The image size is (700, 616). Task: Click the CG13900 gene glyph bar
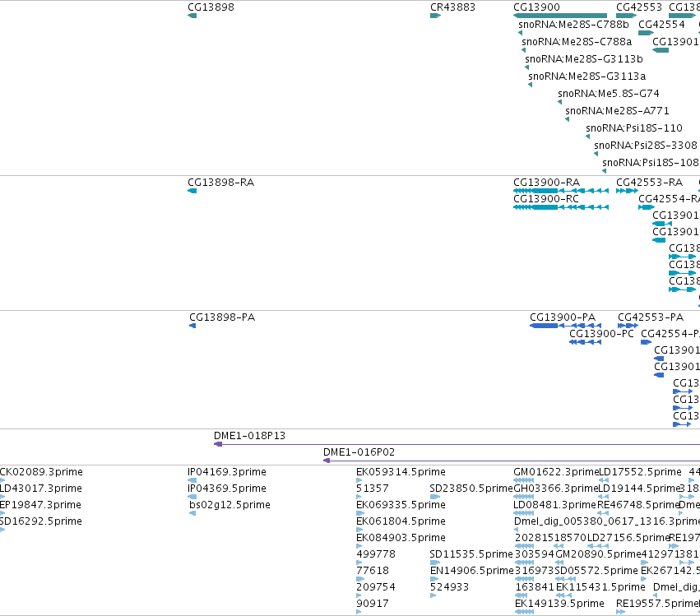560,16
